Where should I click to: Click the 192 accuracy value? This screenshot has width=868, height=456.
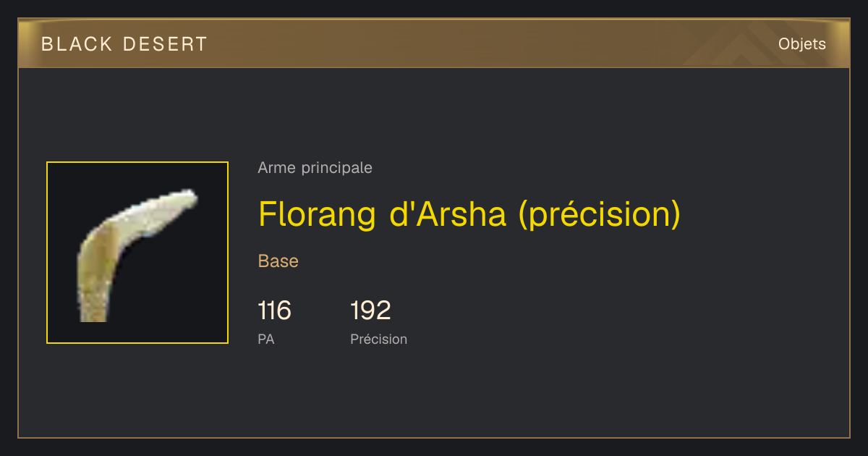click(370, 311)
